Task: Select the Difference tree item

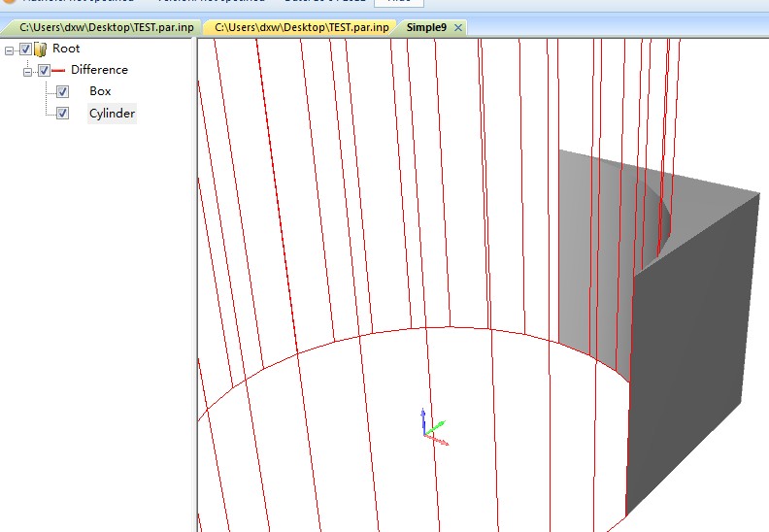Action: (100, 70)
